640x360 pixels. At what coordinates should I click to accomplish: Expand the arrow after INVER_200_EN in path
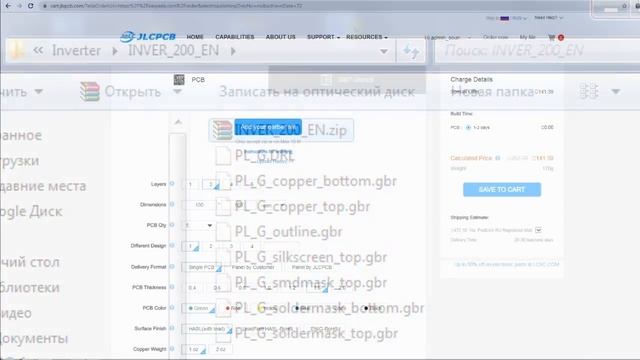pyautogui.click(x=233, y=51)
